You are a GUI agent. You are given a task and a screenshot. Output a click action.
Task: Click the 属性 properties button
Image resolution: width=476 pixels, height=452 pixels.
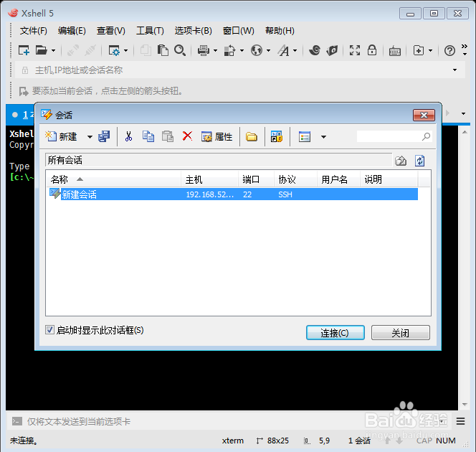pos(216,137)
